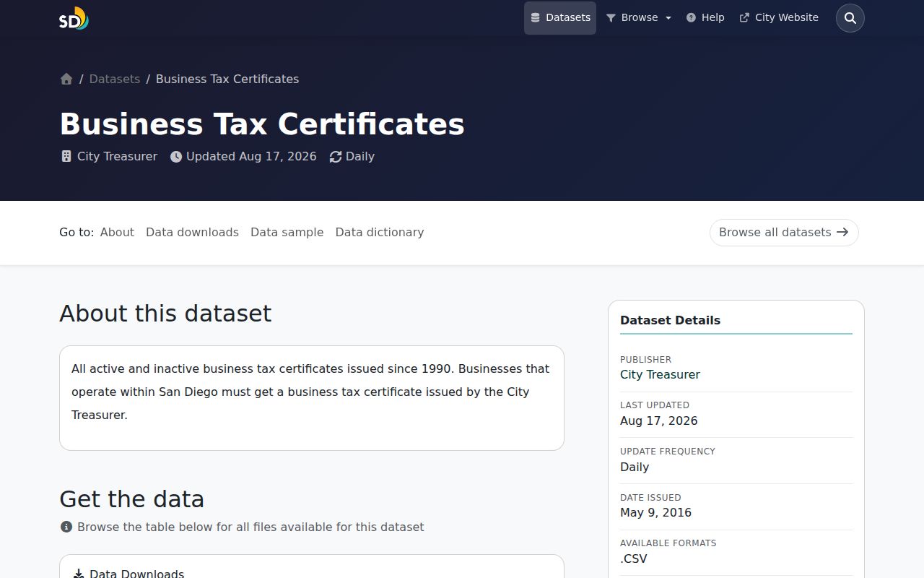This screenshot has height=578, width=924.
Task: Go to Datasets breadcrumb link
Action: click(115, 79)
